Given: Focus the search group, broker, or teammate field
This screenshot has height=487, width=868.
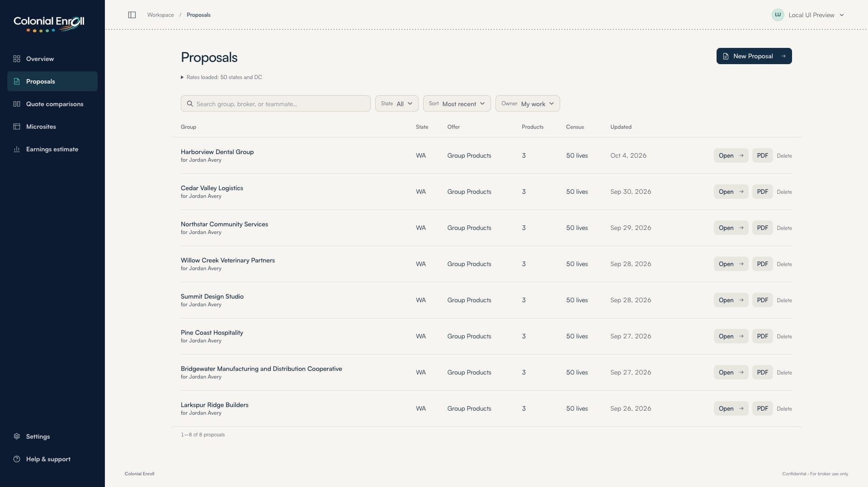Looking at the screenshot, I should [275, 103].
